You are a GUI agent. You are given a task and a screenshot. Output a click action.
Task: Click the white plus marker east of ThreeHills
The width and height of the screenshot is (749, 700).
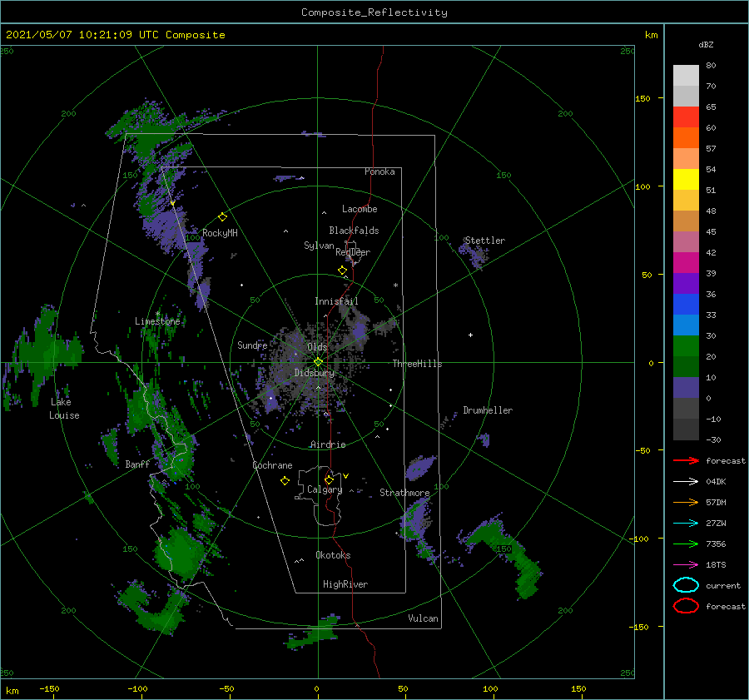(470, 335)
